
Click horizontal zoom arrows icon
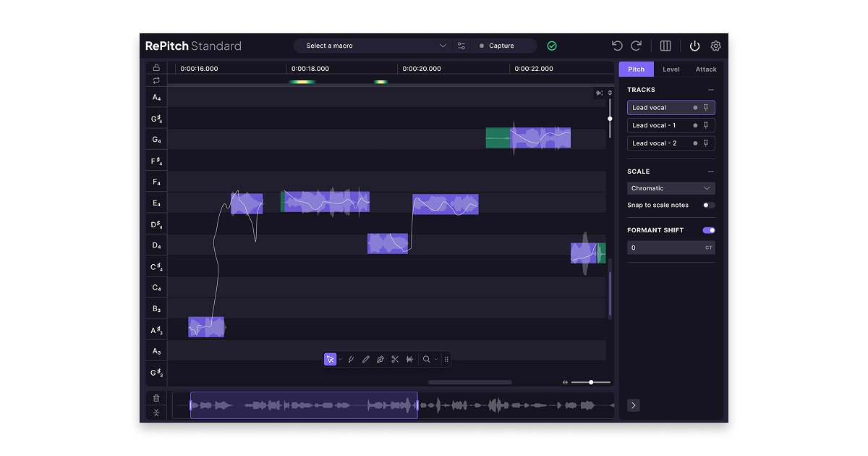pyautogui.click(x=565, y=382)
